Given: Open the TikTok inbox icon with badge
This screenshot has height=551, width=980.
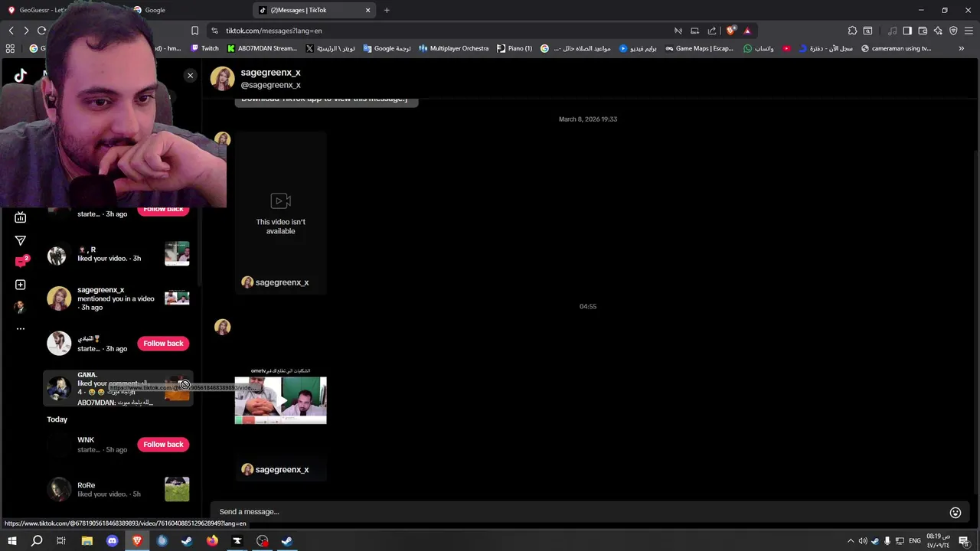Looking at the screenshot, I should click(21, 262).
